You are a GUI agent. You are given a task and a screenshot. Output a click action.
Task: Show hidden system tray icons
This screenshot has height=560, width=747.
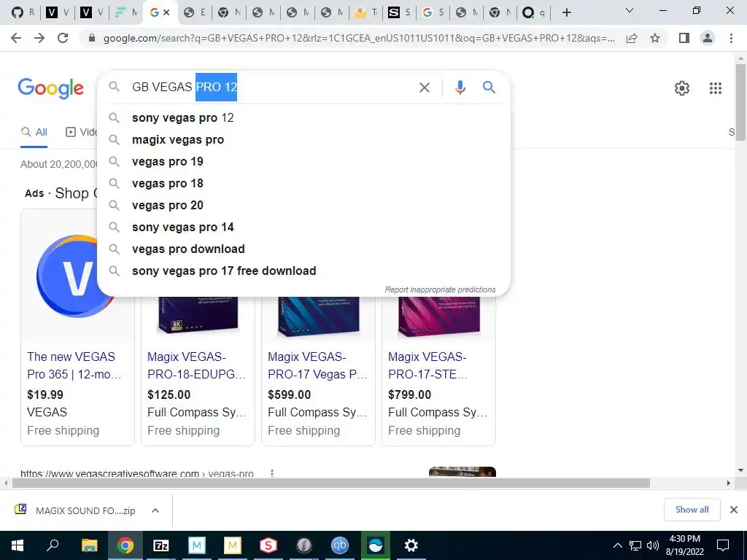tap(617, 545)
